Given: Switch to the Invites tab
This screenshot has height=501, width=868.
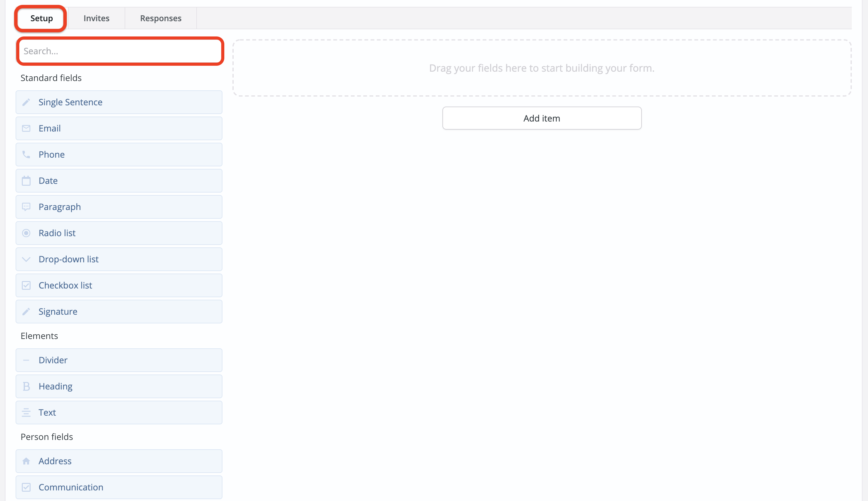Looking at the screenshot, I should point(96,18).
